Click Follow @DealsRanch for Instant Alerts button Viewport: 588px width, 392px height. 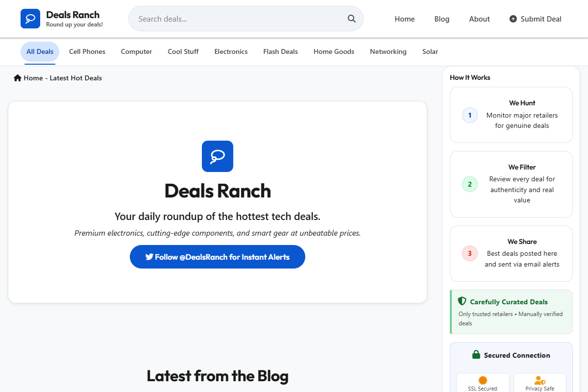(218, 257)
